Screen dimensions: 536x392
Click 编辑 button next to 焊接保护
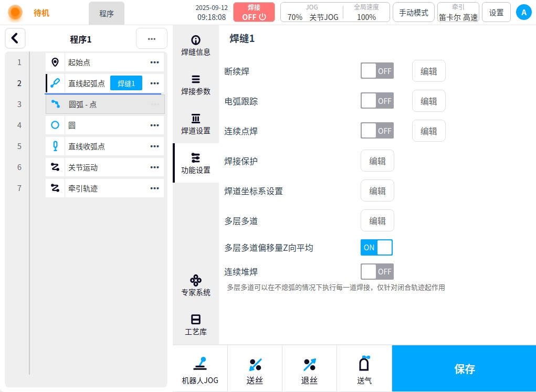click(x=377, y=161)
